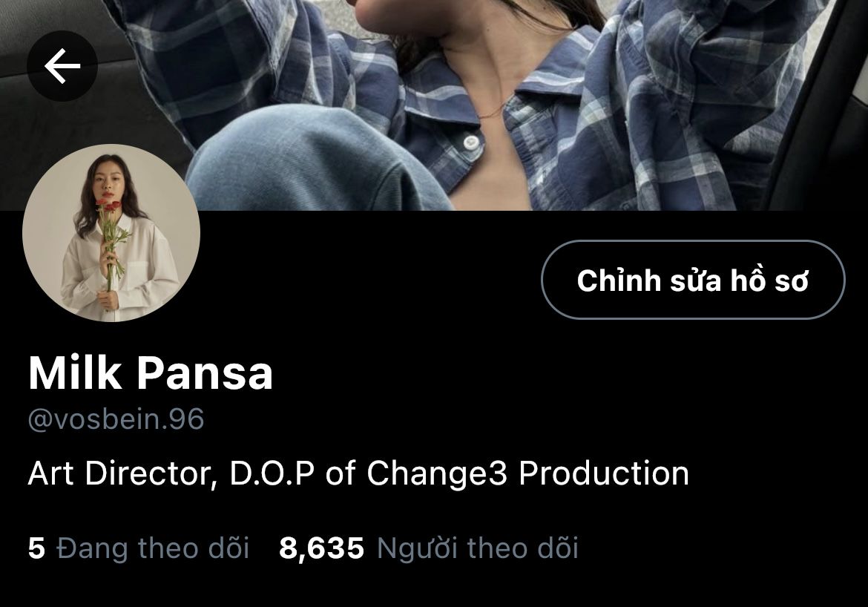Click the D.O.P abbreviation in bio
868x607 pixels.
point(272,473)
